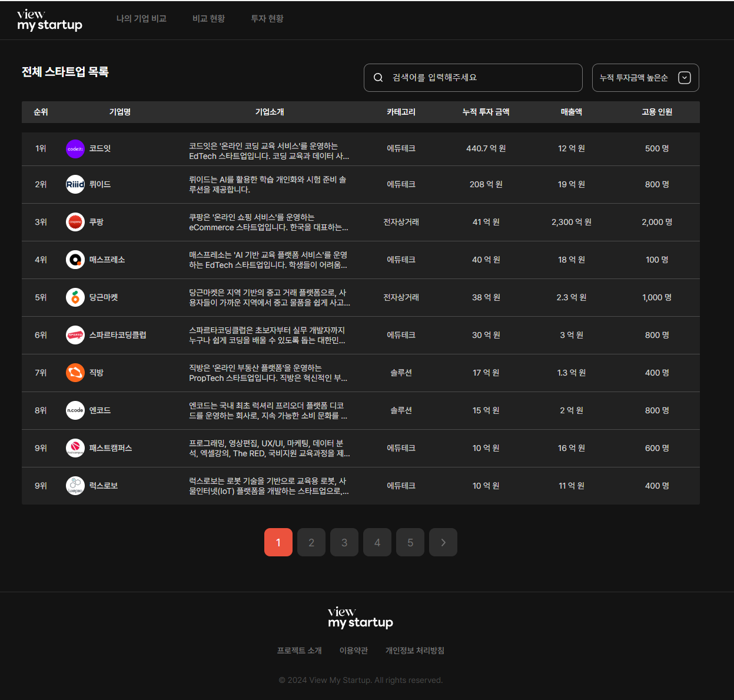Viewport: 734px width, 700px height.
Task: Click the 누적 투자 금액 column header
Action: click(x=486, y=112)
